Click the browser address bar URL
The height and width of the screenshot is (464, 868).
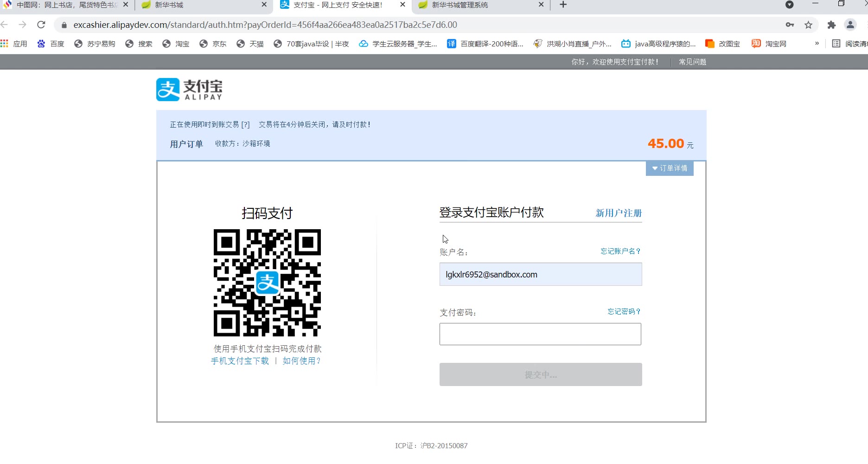point(265,25)
